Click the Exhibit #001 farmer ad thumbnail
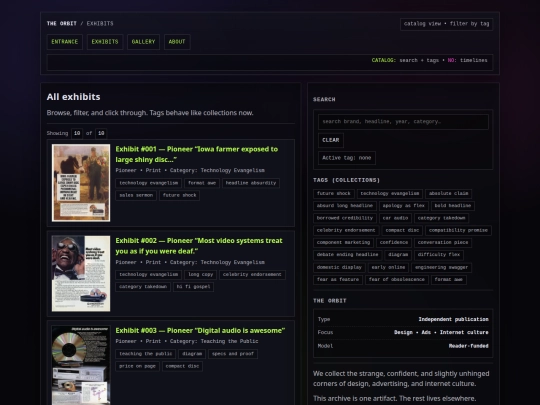Image resolution: width=540 pixels, height=405 pixels. [81, 183]
